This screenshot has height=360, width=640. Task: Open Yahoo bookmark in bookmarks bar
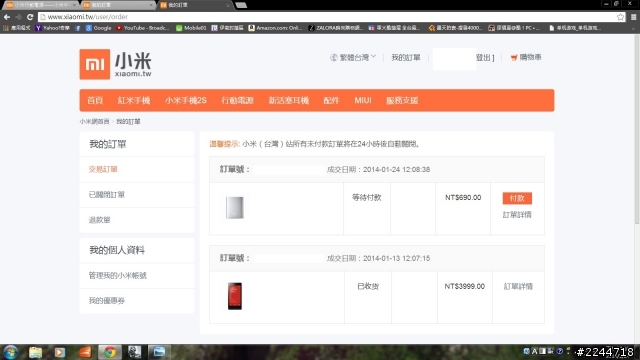(x=52, y=28)
